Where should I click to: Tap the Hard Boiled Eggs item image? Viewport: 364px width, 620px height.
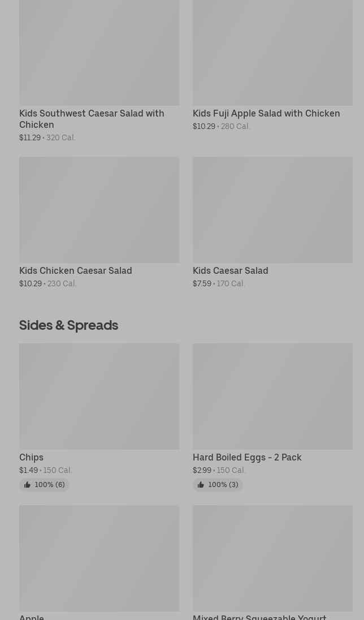(272, 396)
